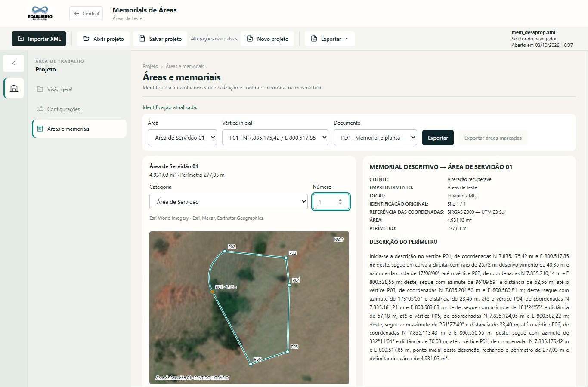The width and height of the screenshot is (588, 387).
Task: Click the Importar XML button
Action: pos(39,39)
